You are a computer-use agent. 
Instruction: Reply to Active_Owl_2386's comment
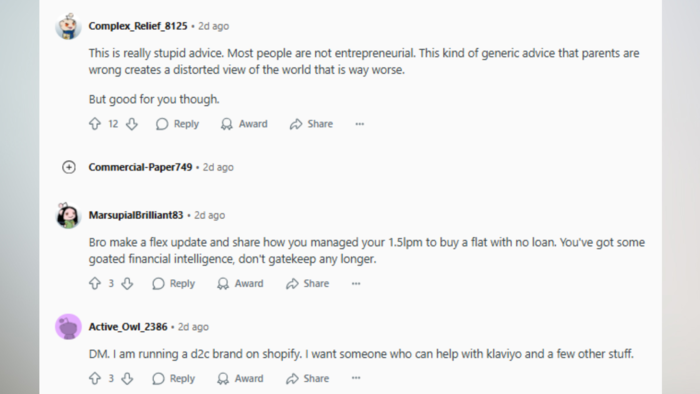pos(174,378)
